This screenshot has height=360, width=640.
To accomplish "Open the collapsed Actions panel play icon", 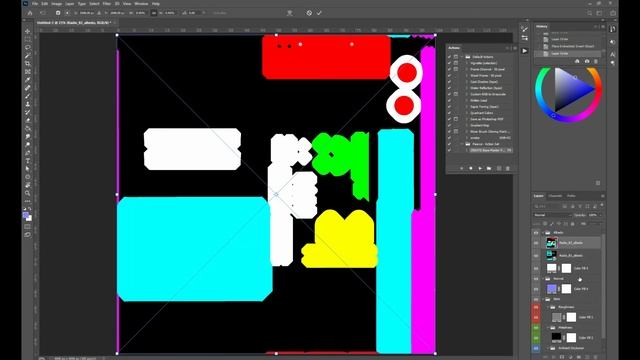I will tap(525, 51).
